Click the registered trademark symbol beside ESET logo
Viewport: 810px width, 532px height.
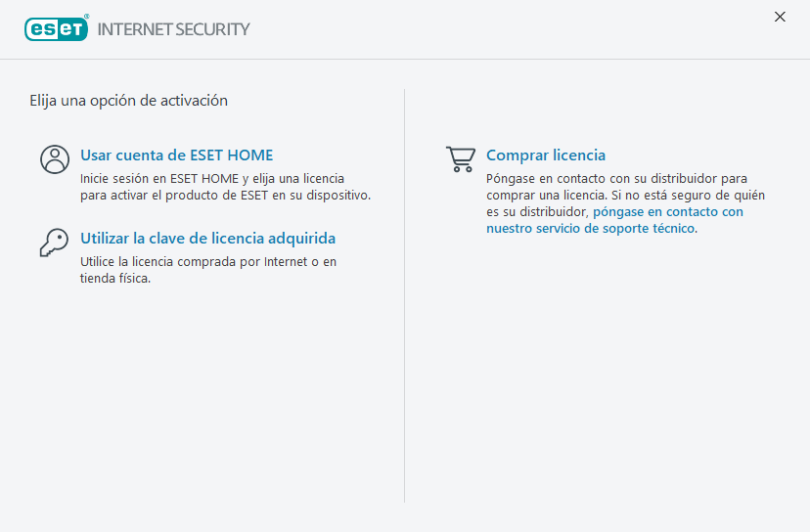click(x=86, y=18)
